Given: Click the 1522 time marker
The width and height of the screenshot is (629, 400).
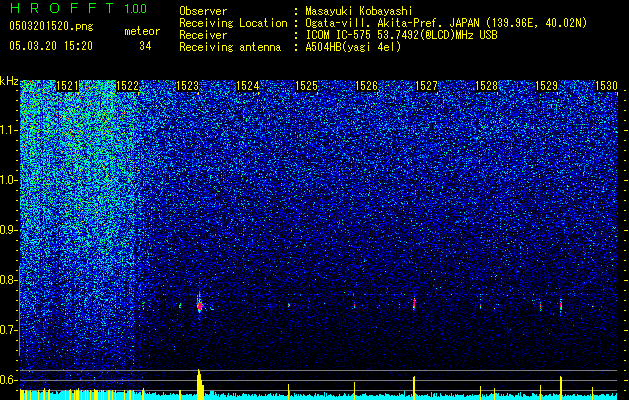Looking at the screenshot, I should click(127, 86).
